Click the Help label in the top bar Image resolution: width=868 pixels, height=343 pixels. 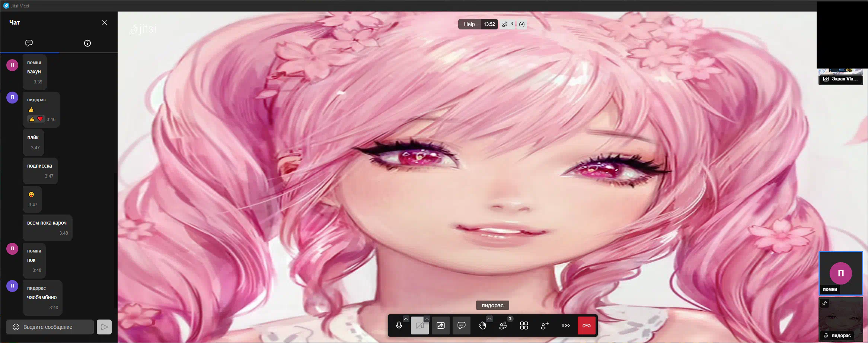[x=469, y=24]
